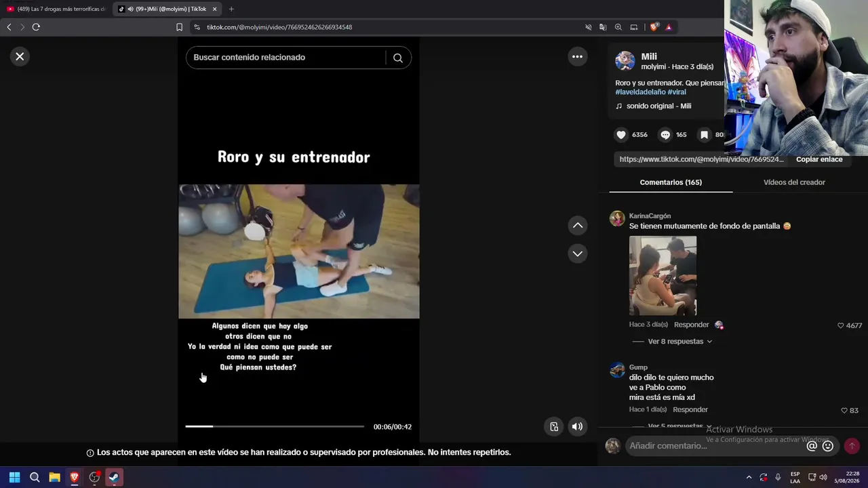Screen dimensions: 868x488
Task: Switch to the 'Comentarios (165)' tab
Action: pyautogui.click(x=671, y=182)
